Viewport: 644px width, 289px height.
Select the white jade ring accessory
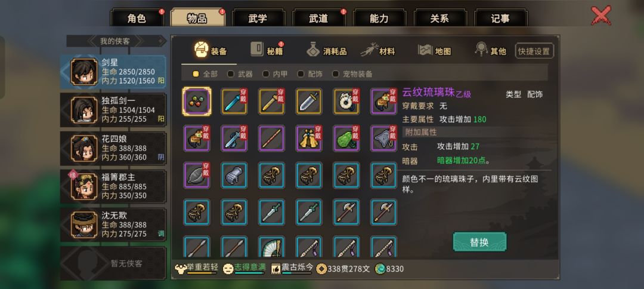(x=346, y=102)
